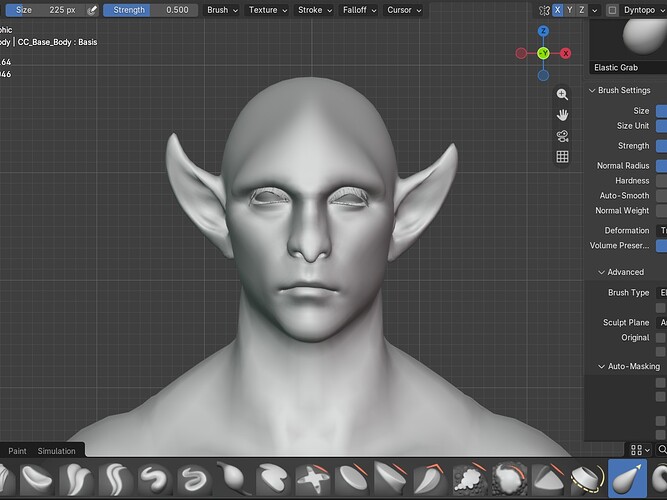Click the 'Volume Preser...' label

point(619,246)
